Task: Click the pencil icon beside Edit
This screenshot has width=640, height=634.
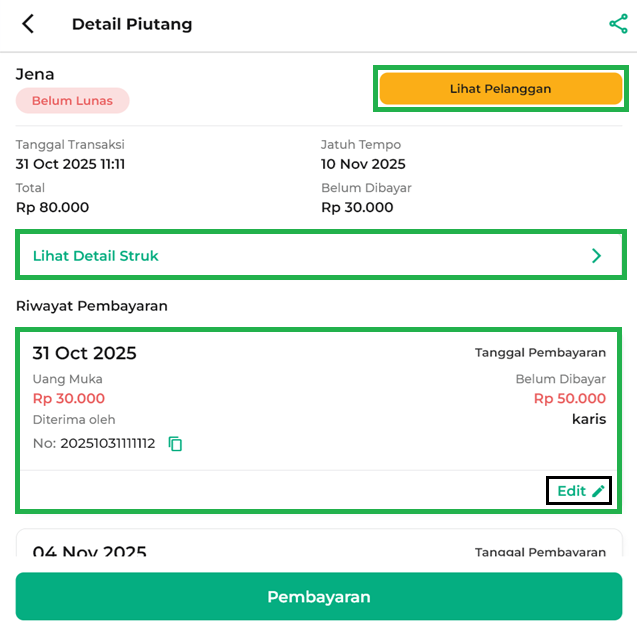Action: [x=598, y=491]
